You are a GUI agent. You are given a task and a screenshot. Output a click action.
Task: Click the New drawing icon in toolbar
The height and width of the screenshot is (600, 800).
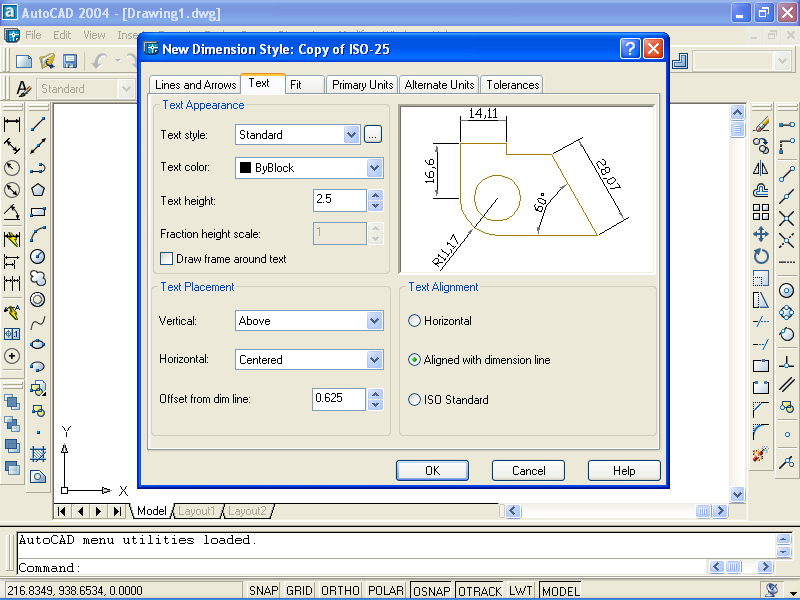coord(23,62)
